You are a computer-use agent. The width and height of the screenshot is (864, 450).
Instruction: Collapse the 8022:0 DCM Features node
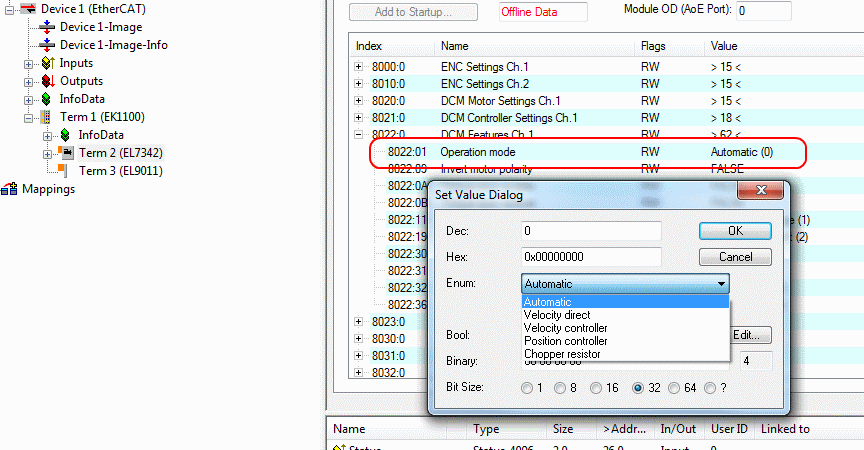coord(358,134)
